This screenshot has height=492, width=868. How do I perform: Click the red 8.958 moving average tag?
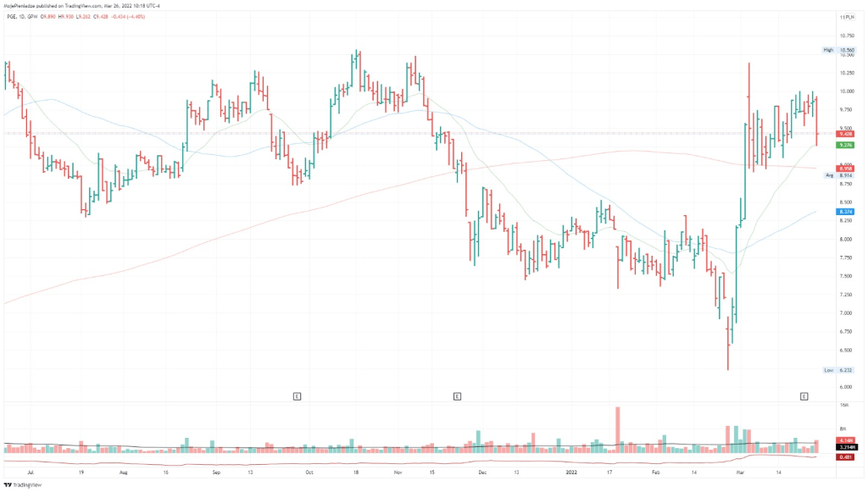[844, 169]
